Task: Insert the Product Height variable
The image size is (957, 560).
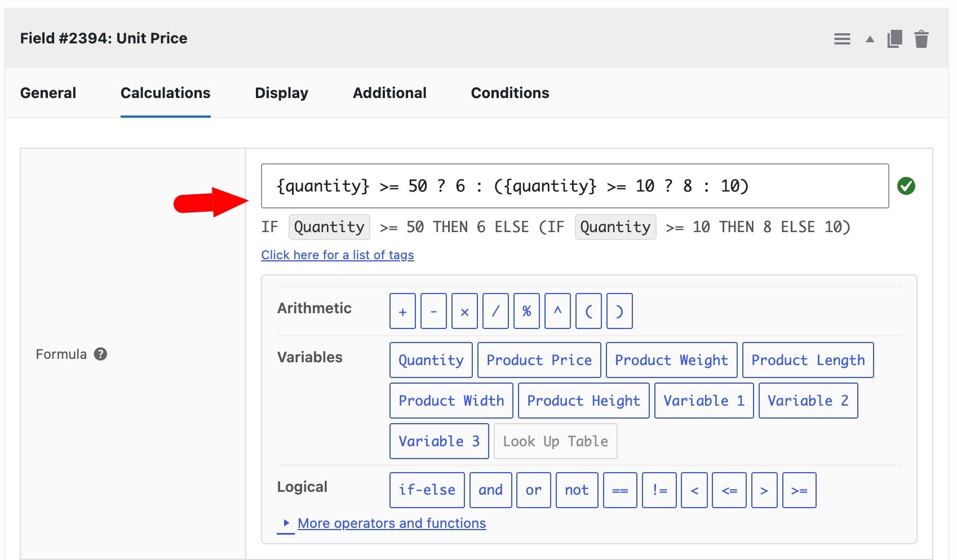Action: [x=584, y=401]
